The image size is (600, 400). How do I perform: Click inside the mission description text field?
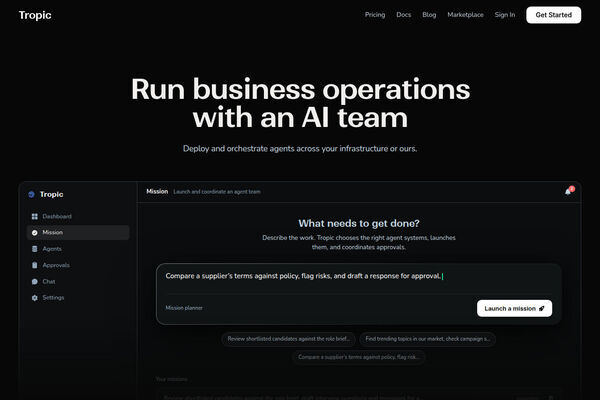click(x=359, y=276)
